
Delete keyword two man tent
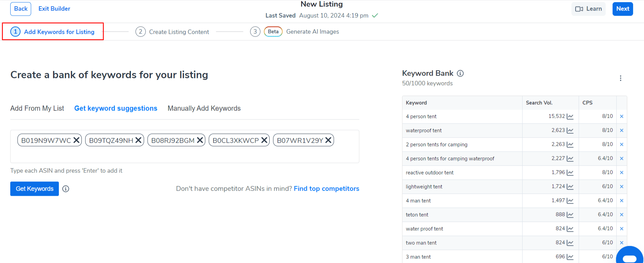click(622, 243)
